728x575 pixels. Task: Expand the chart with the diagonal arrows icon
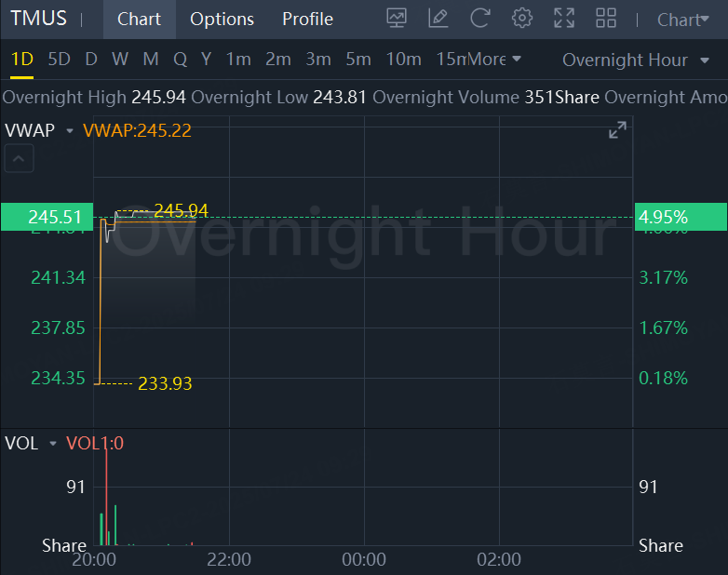pyautogui.click(x=617, y=130)
